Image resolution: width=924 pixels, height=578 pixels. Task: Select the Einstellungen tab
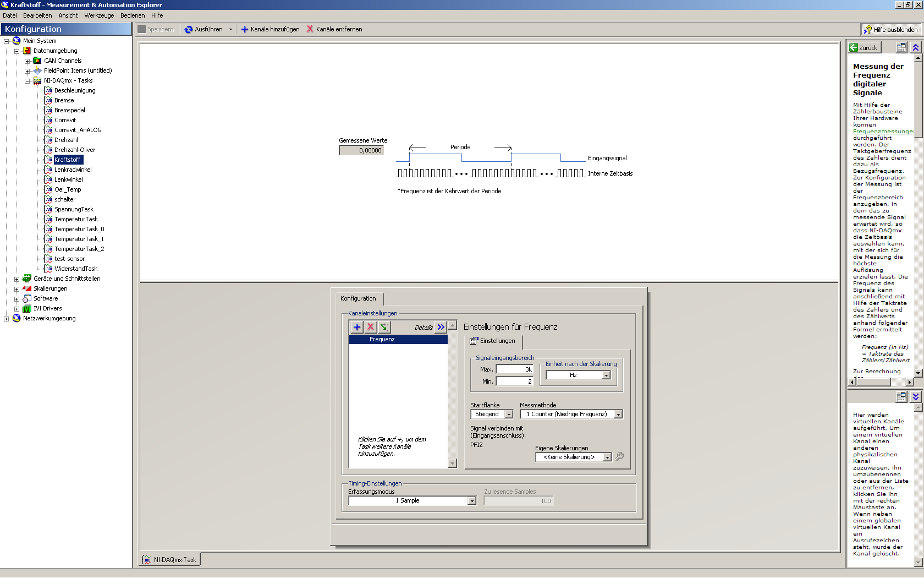(493, 341)
